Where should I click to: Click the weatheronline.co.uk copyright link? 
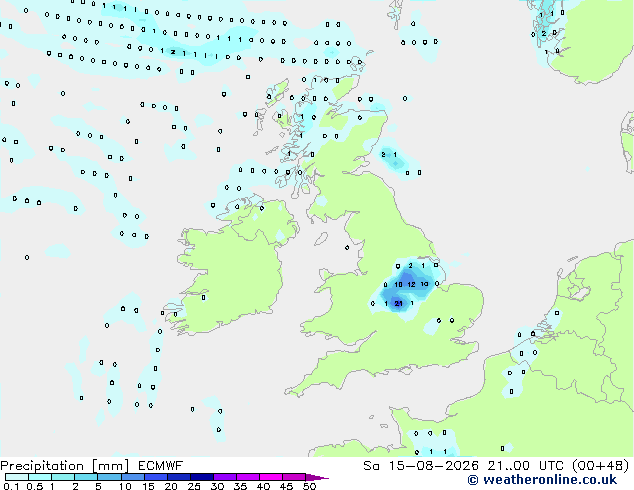(x=542, y=480)
